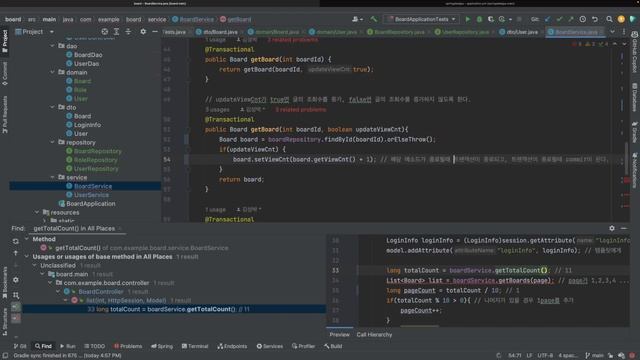Select BoardApplication in Project tree
The image size is (640, 360).
tap(87, 204)
